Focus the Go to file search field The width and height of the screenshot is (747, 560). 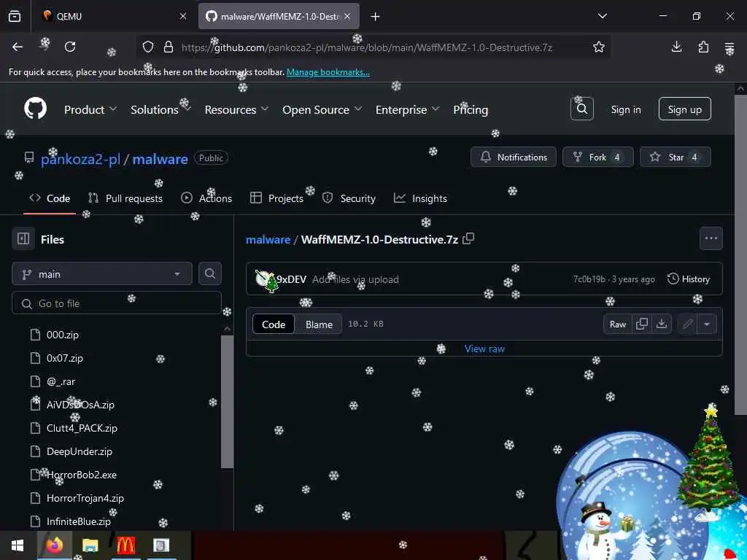(117, 303)
